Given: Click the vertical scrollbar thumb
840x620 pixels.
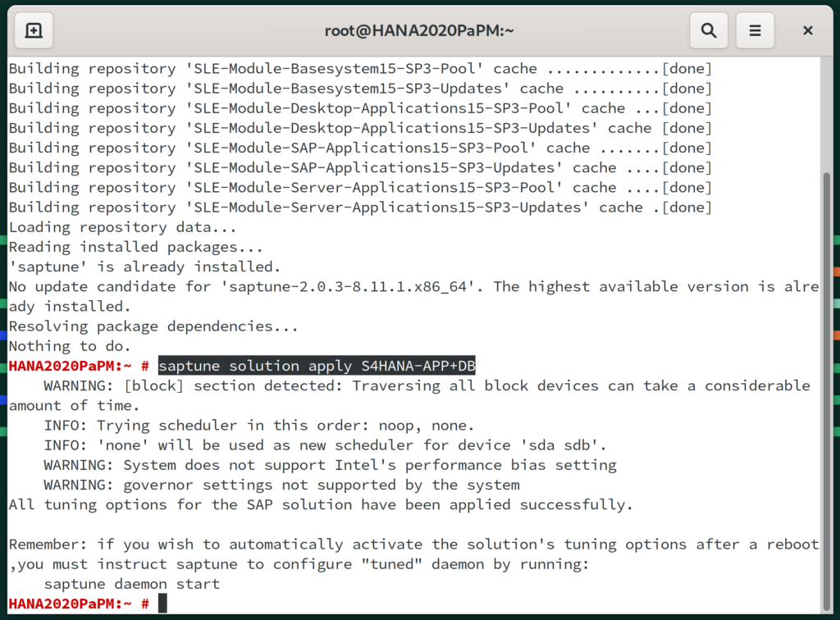Looking at the screenshot, I should [826, 392].
